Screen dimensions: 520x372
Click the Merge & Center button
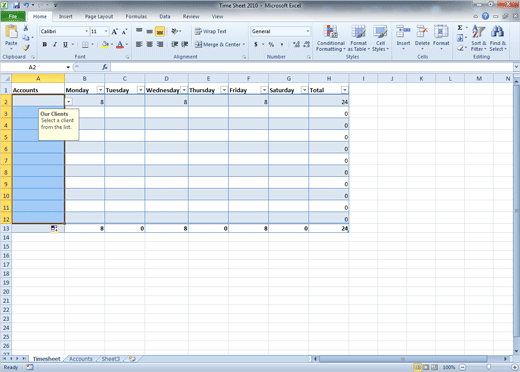(220, 44)
